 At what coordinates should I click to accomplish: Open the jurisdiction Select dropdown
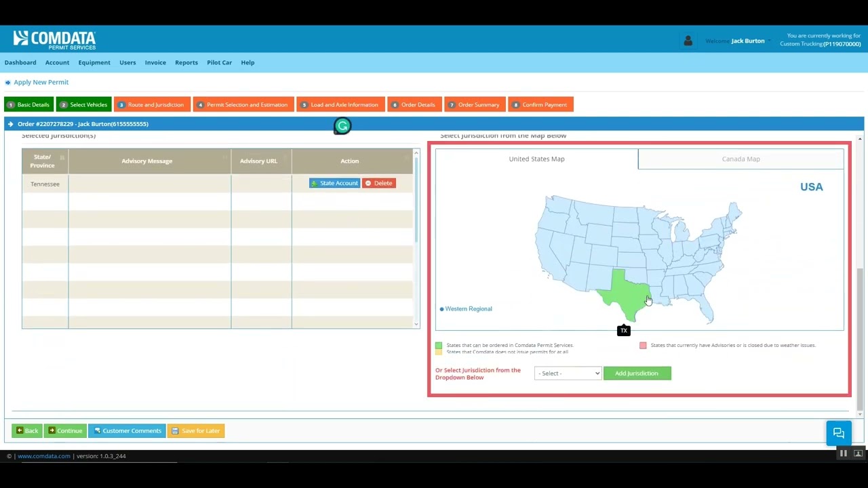568,373
